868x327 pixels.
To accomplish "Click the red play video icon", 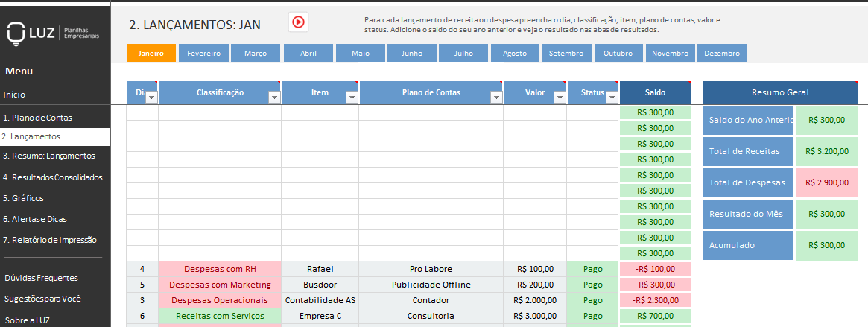I will click(x=298, y=22).
